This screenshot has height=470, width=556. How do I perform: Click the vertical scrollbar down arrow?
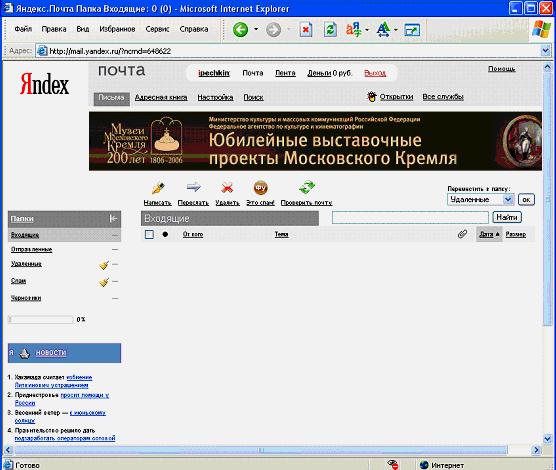[547, 439]
